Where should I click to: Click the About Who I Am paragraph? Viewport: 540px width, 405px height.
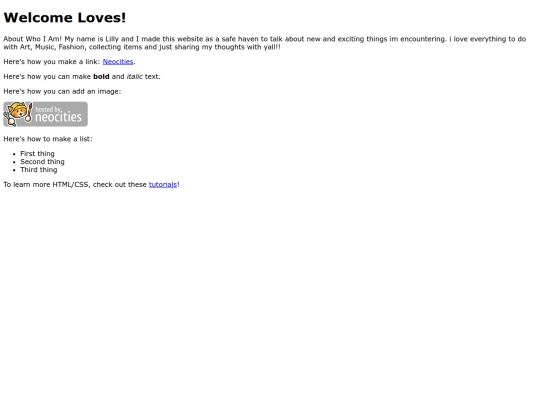click(x=264, y=43)
